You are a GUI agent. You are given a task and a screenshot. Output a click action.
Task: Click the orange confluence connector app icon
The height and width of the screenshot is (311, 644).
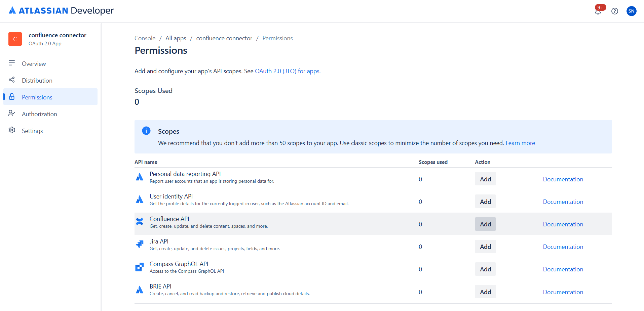pyautogui.click(x=15, y=39)
